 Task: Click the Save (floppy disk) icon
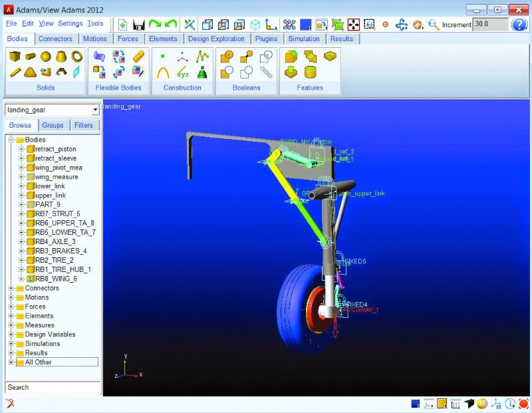[x=139, y=25]
